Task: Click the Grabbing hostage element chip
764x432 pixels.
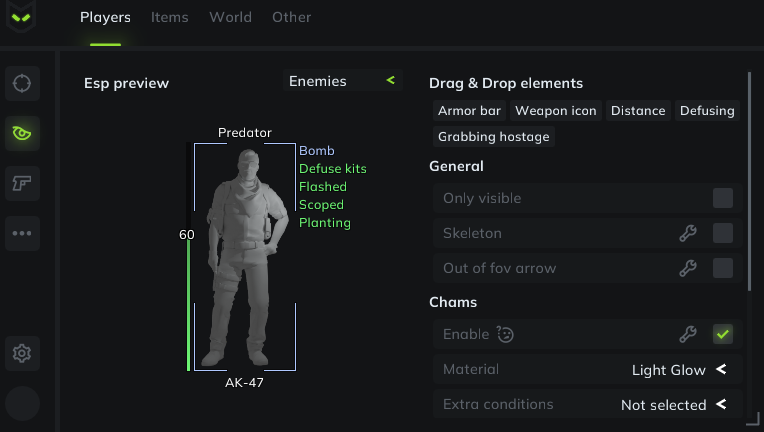Action: pos(494,136)
